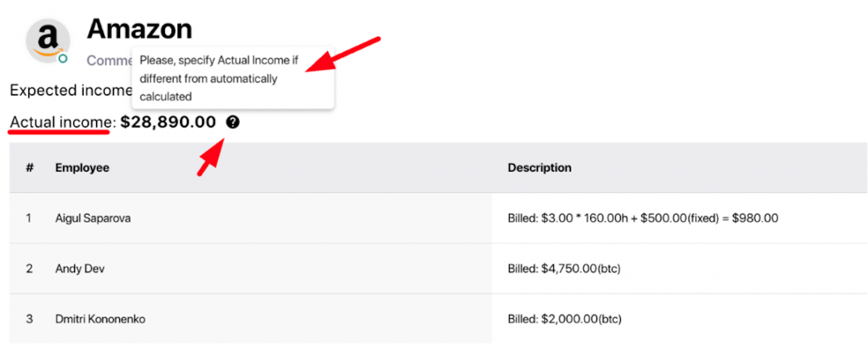The height and width of the screenshot is (348, 868).
Task: Click Andy Dev's billed $4,750.00 description
Action: (x=564, y=268)
